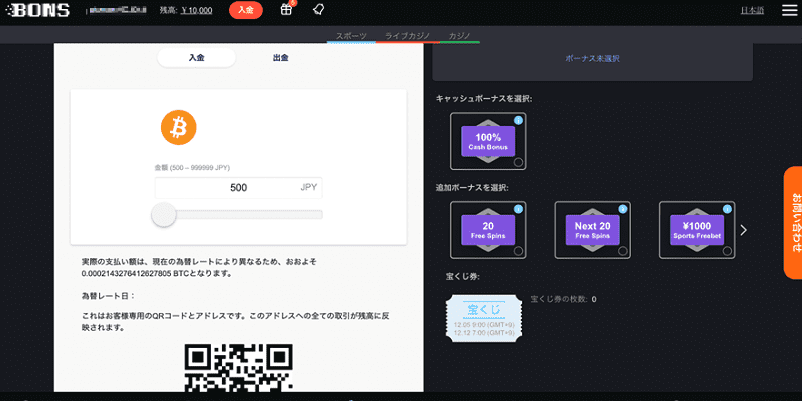Select the Next 20 Free Spins radio button
This screenshot has height=401, width=802.
(622, 251)
